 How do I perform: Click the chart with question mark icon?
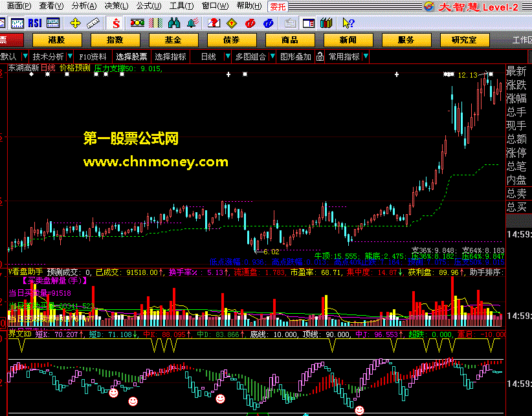214,23
